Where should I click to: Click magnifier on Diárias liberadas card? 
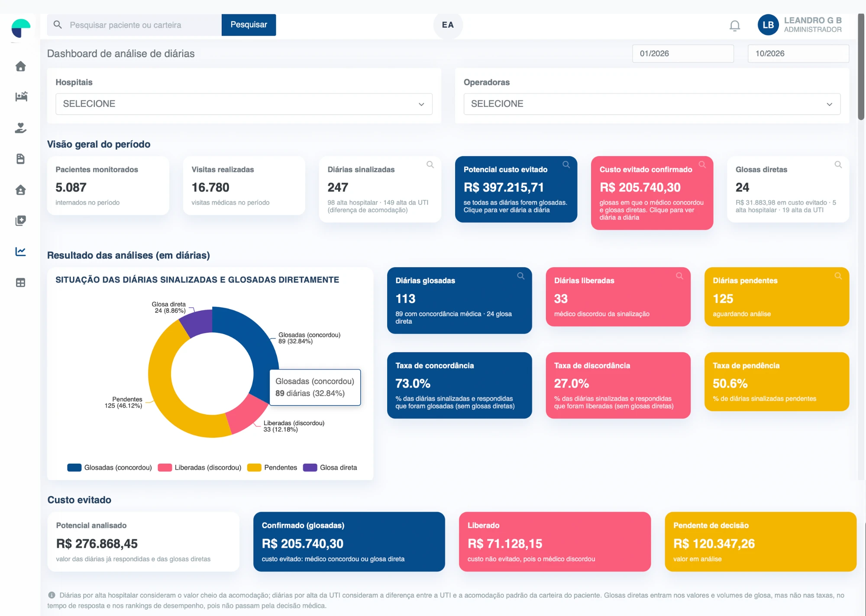679,276
